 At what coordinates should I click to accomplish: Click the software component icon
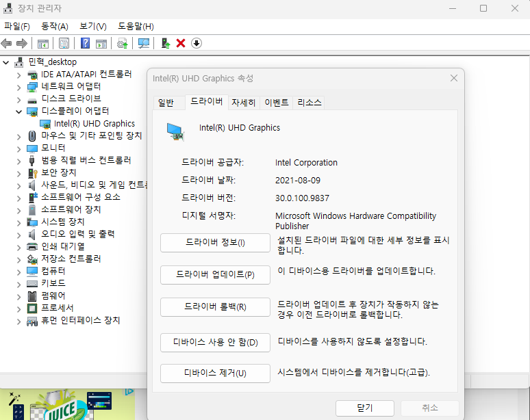point(32,198)
